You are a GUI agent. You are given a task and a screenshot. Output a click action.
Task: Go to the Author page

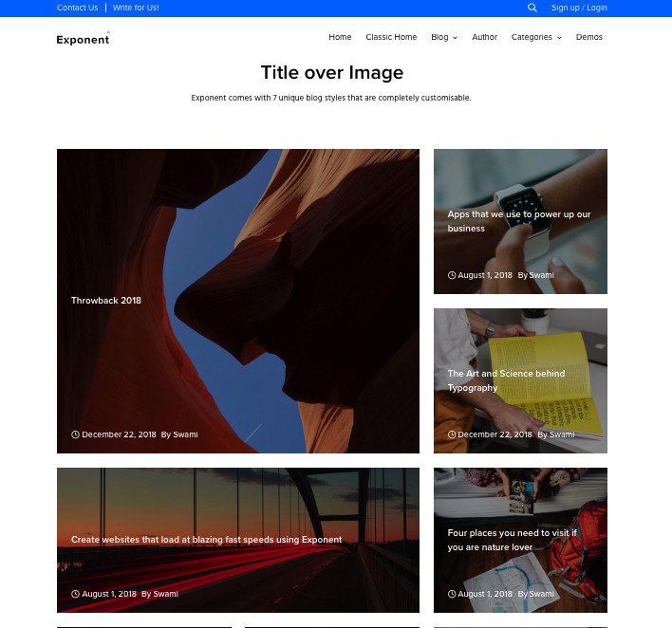(x=484, y=37)
